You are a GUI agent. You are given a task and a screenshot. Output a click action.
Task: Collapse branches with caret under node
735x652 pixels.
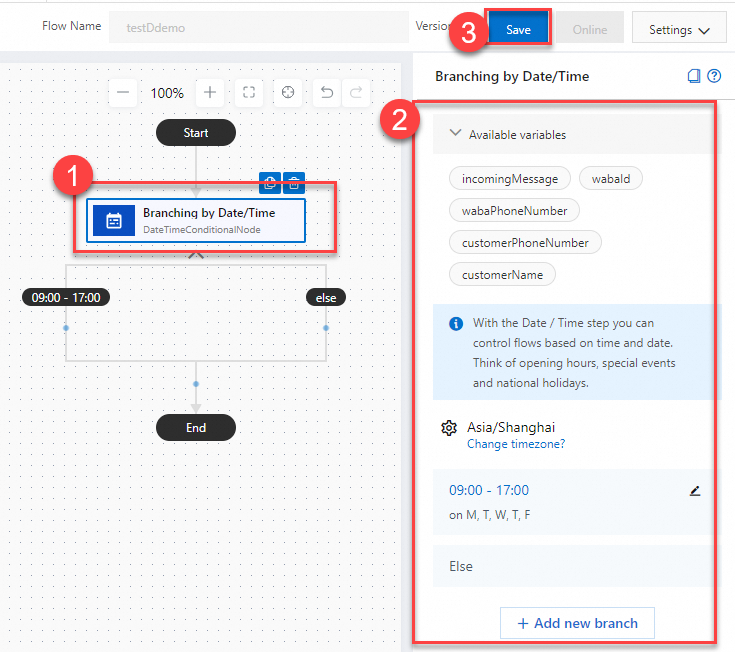196,256
